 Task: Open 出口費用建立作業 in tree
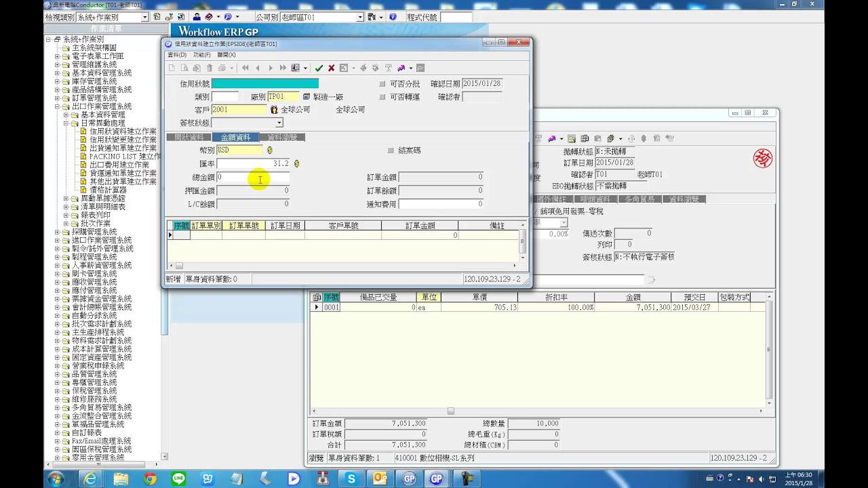coord(119,165)
